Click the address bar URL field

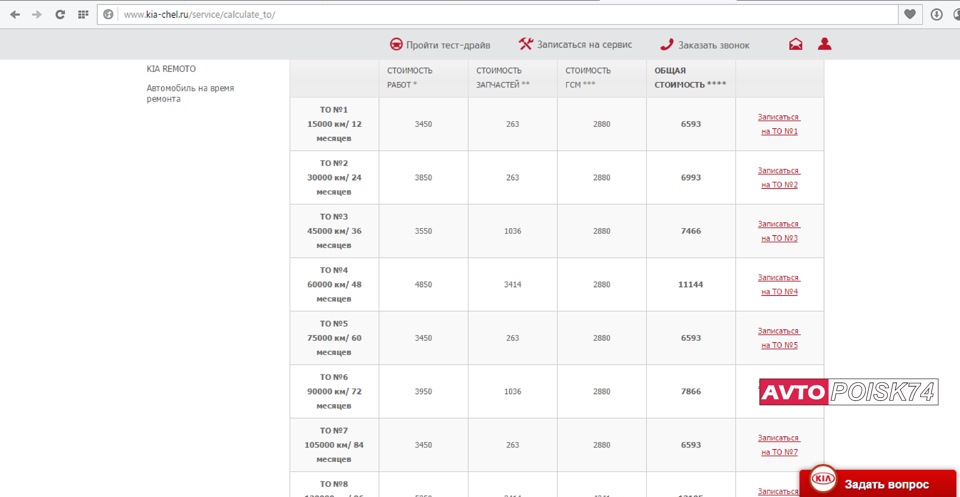click(x=500, y=15)
